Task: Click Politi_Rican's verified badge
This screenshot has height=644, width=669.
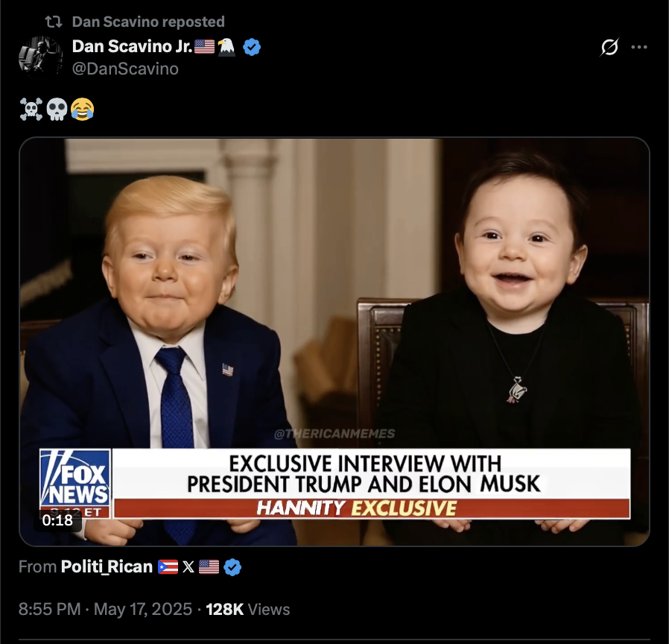Action: 232,566
